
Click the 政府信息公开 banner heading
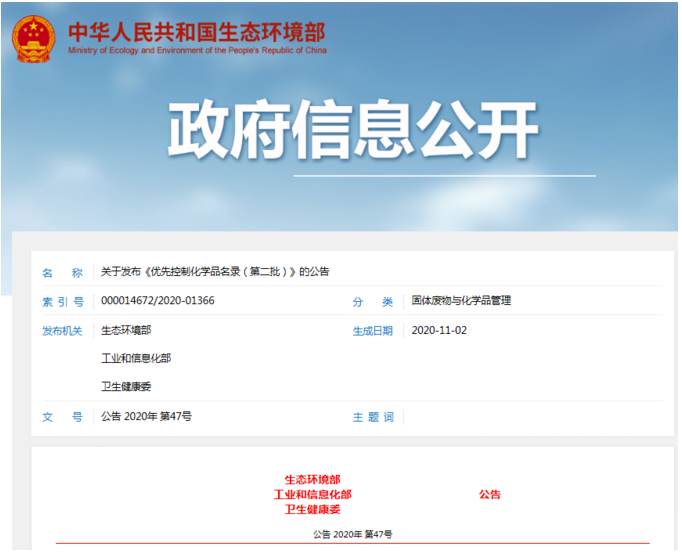point(353,129)
